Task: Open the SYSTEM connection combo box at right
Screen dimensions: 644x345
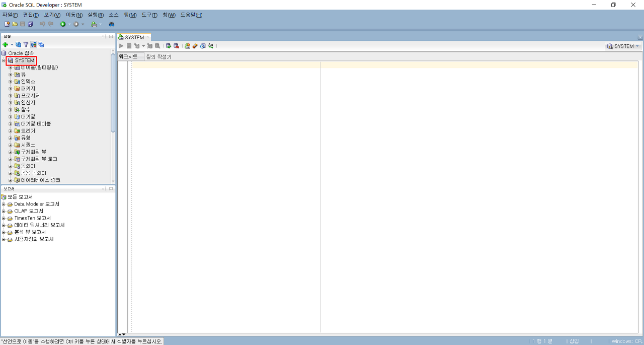Action: point(623,46)
